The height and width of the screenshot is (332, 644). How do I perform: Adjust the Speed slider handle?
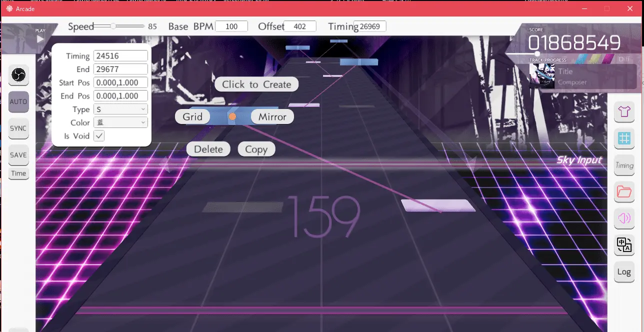pyautogui.click(x=113, y=26)
